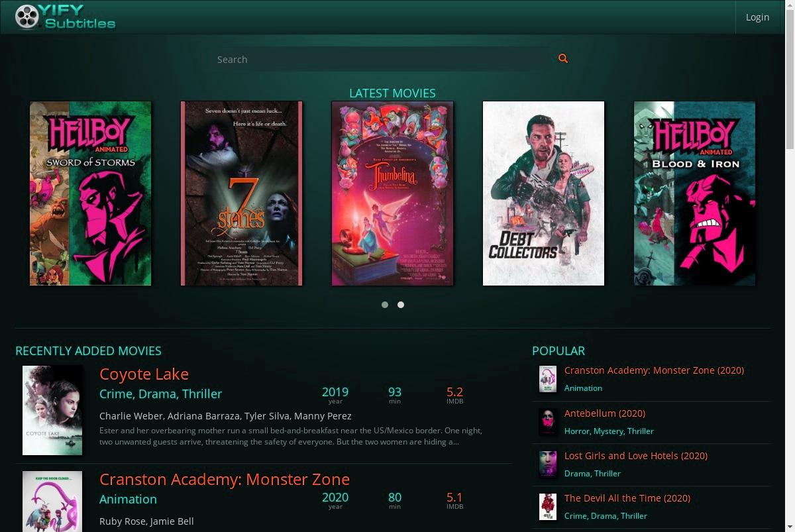Click the orange search magnifier icon
Screen dimensions: 795x532
(563, 58)
